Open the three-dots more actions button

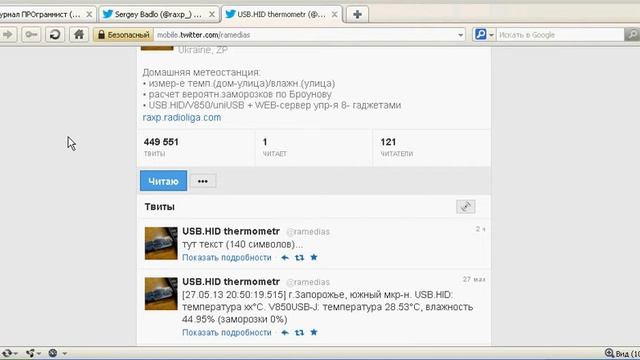tap(203, 181)
